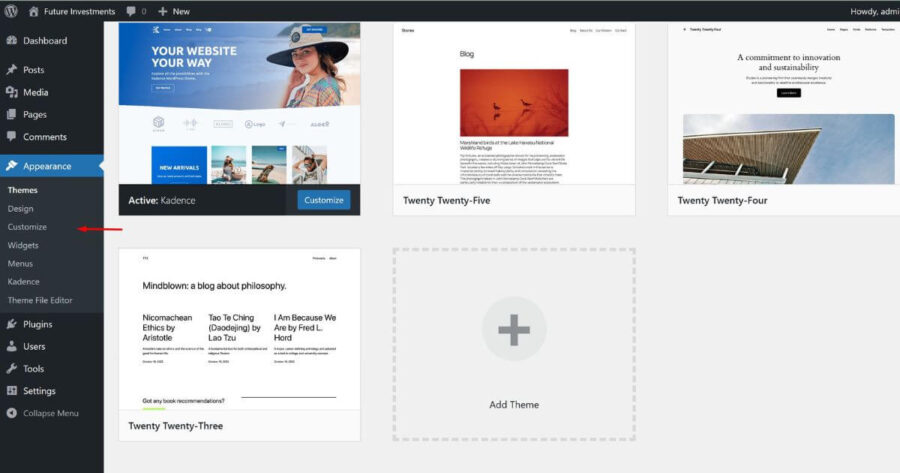
Task: Open the comments bubble icon in admin bar
Action: [x=131, y=11]
